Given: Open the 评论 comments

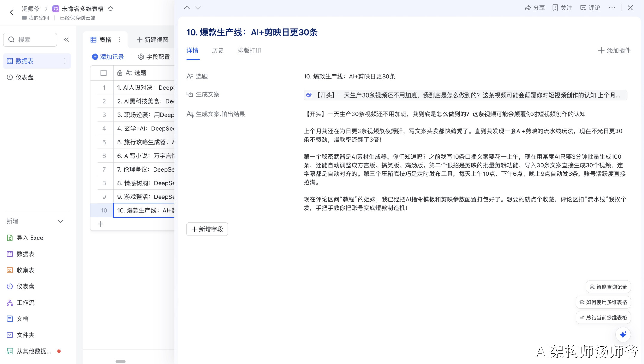Looking at the screenshot, I should pyautogui.click(x=590, y=8).
